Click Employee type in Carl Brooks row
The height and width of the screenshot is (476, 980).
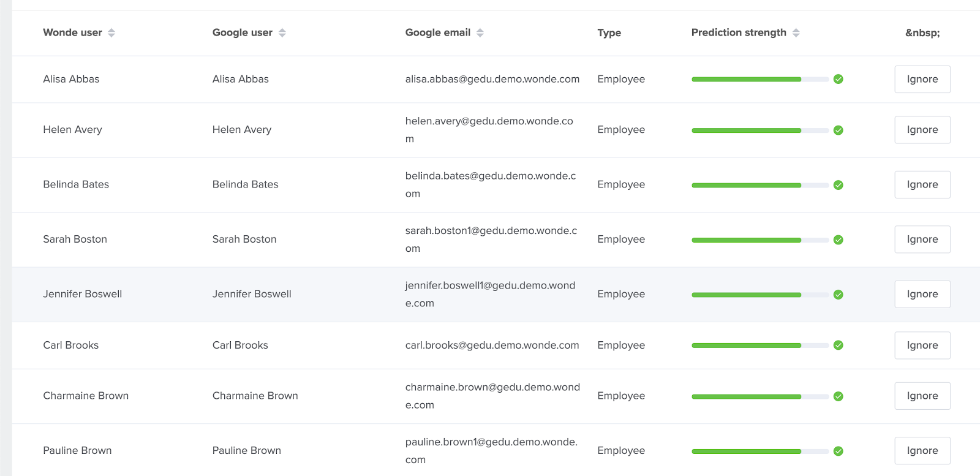tap(621, 345)
